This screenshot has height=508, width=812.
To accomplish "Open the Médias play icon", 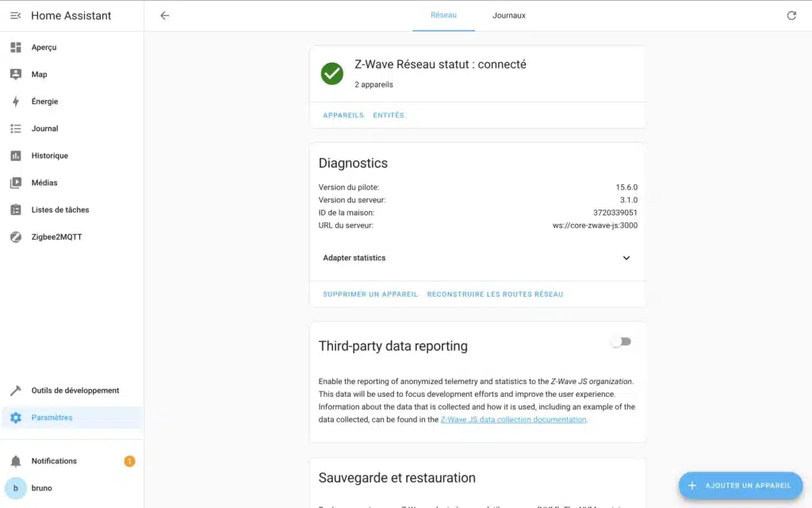I will tap(16, 183).
